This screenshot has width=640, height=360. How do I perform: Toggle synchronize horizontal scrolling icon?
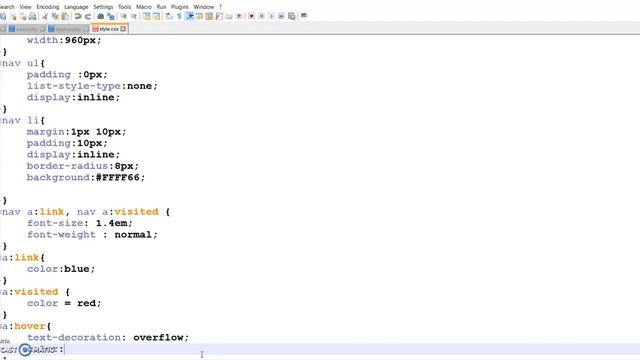[156, 16]
